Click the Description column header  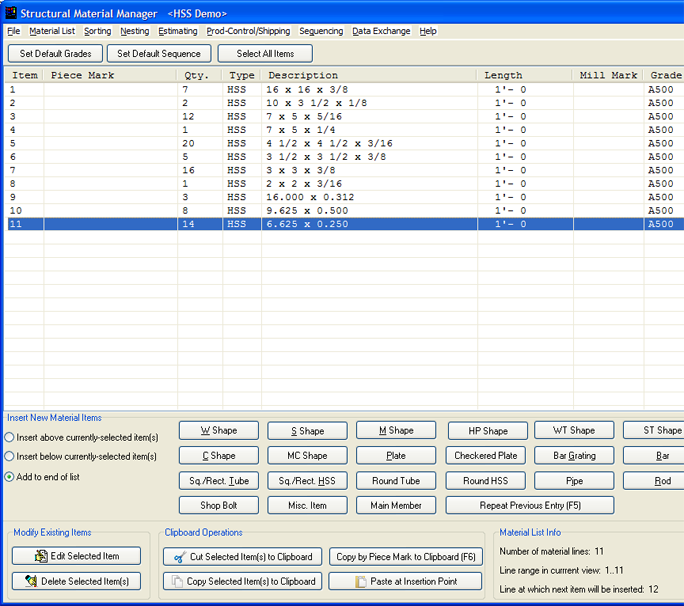coord(369,75)
